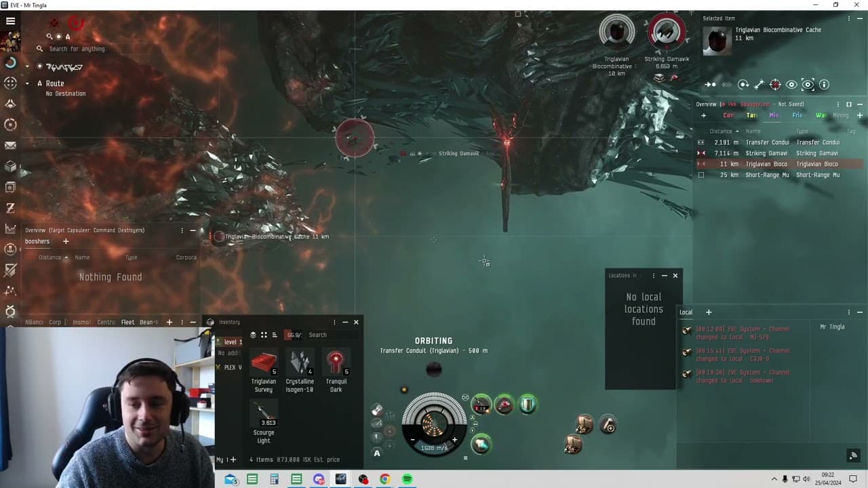
Task: Open main Overview options three-dot menu
Action: 838,104
